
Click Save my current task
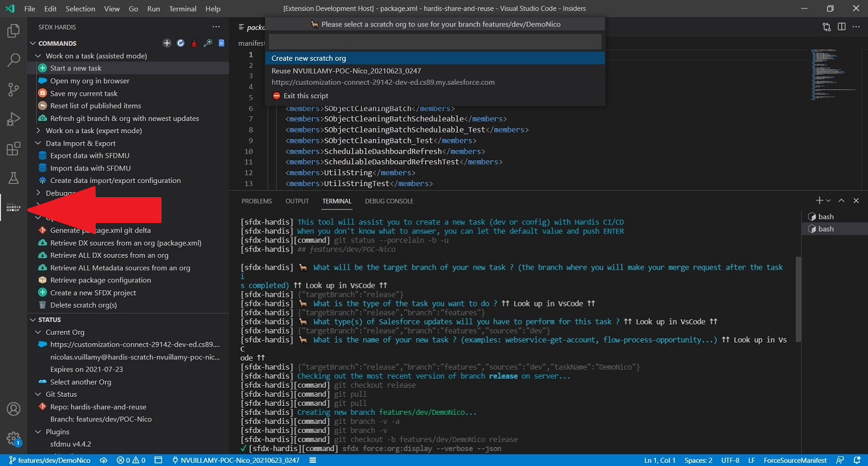coord(84,94)
